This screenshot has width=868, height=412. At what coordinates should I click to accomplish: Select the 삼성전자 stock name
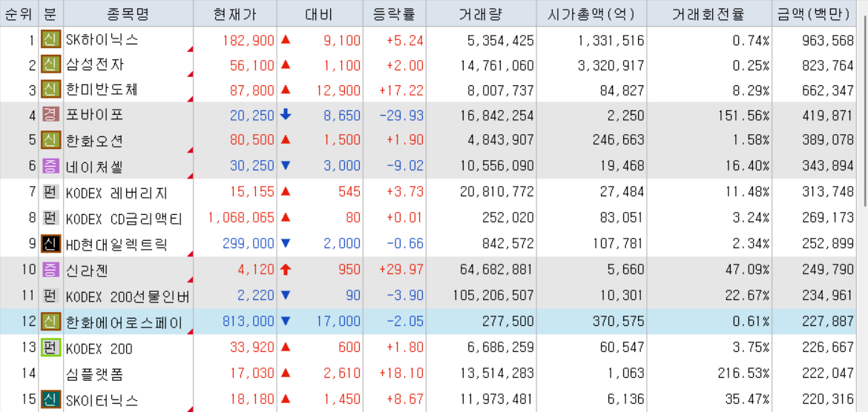click(95, 64)
